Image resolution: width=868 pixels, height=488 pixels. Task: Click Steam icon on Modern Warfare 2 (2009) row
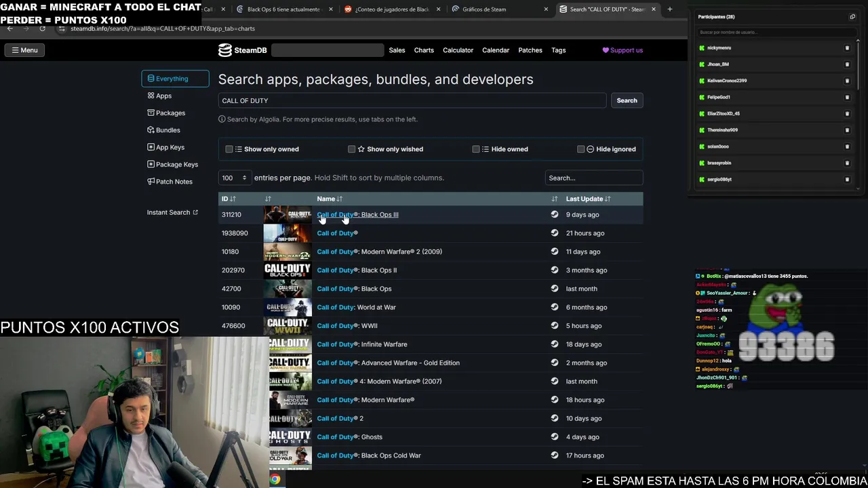tap(555, 251)
